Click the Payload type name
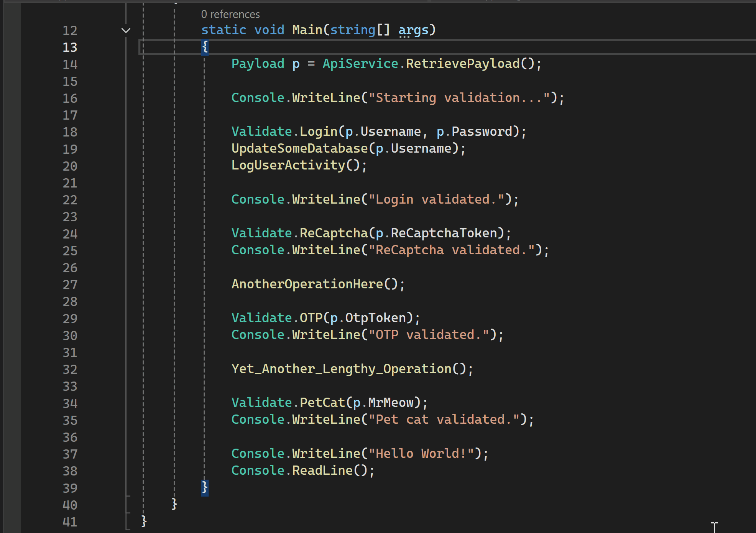Screen dimensions: 756x533 click(258, 63)
